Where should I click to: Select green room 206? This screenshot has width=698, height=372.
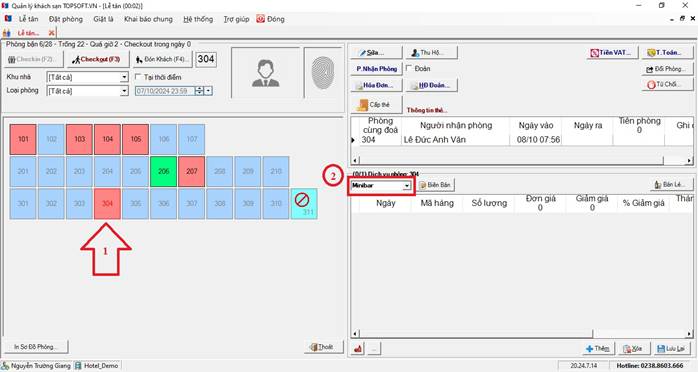pos(163,171)
